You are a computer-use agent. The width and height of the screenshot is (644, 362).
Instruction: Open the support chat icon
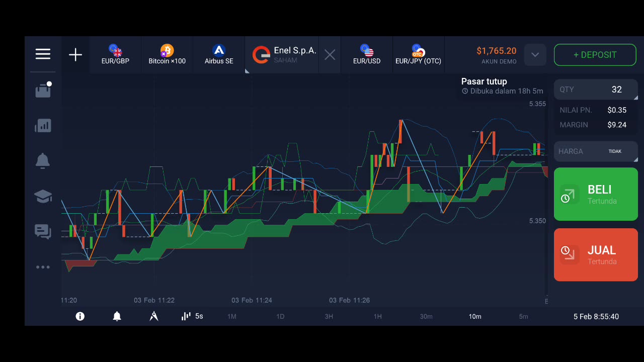point(43,231)
